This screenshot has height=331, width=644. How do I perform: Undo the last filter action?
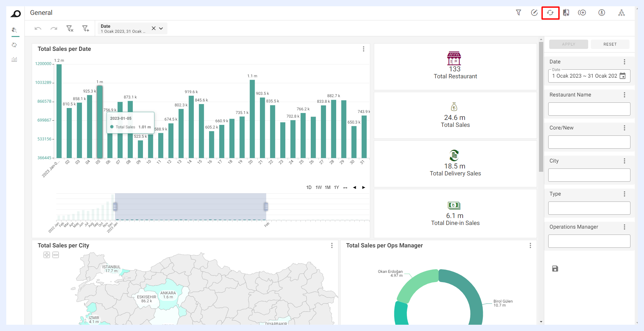(38, 28)
